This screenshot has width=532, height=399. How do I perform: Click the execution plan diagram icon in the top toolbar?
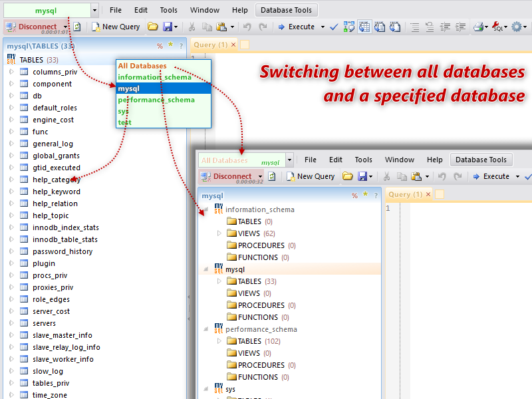[348, 27]
